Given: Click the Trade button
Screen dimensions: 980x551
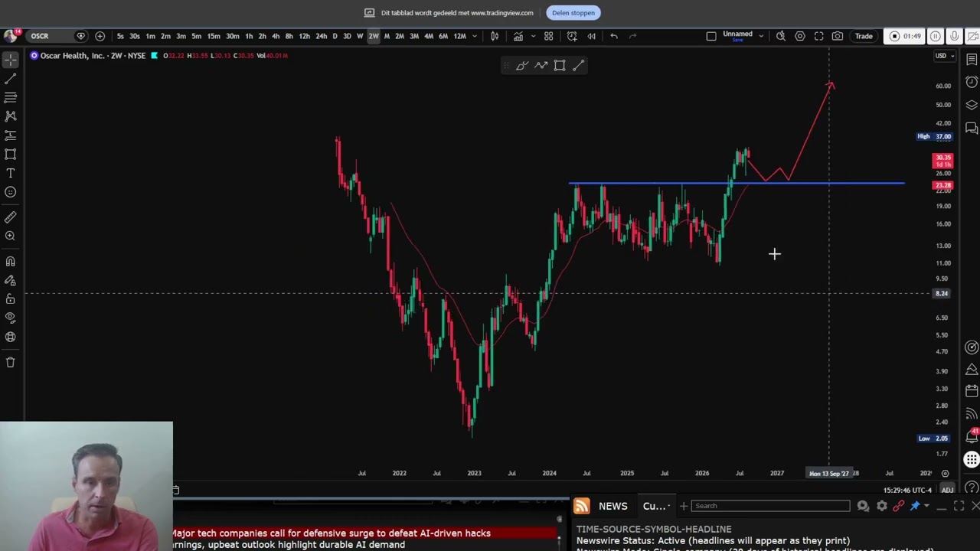Looking at the screenshot, I should pos(864,36).
